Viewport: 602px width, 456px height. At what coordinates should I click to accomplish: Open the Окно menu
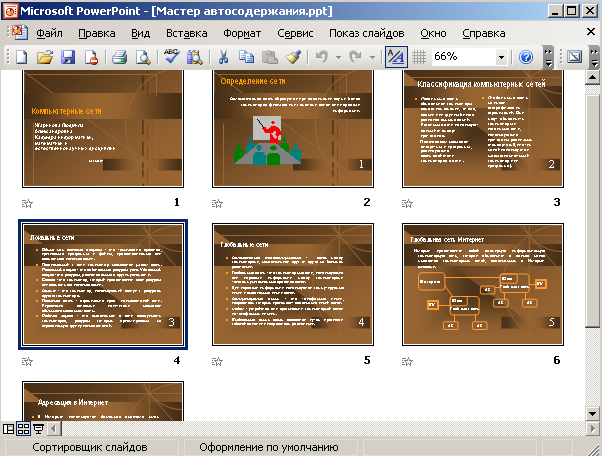coord(433,33)
